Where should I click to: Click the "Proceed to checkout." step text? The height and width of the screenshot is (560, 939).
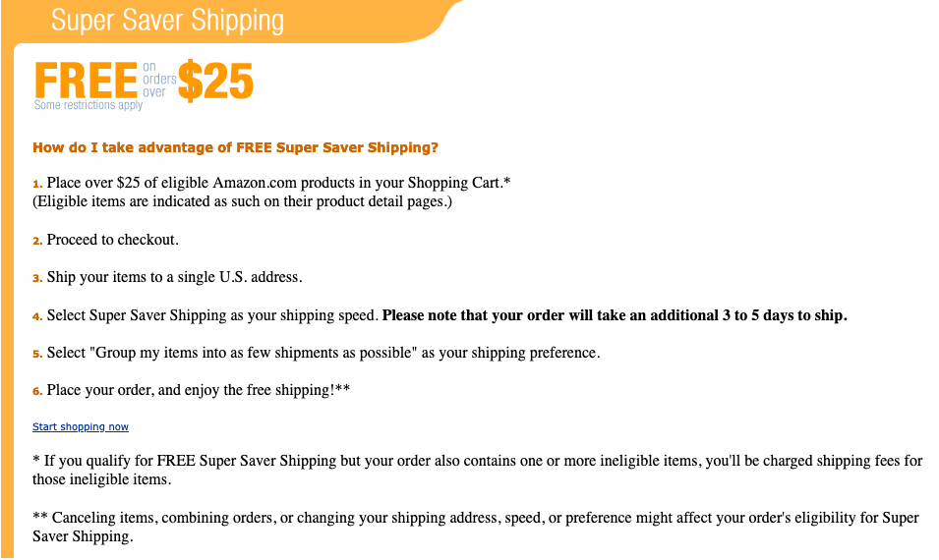click(113, 240)
